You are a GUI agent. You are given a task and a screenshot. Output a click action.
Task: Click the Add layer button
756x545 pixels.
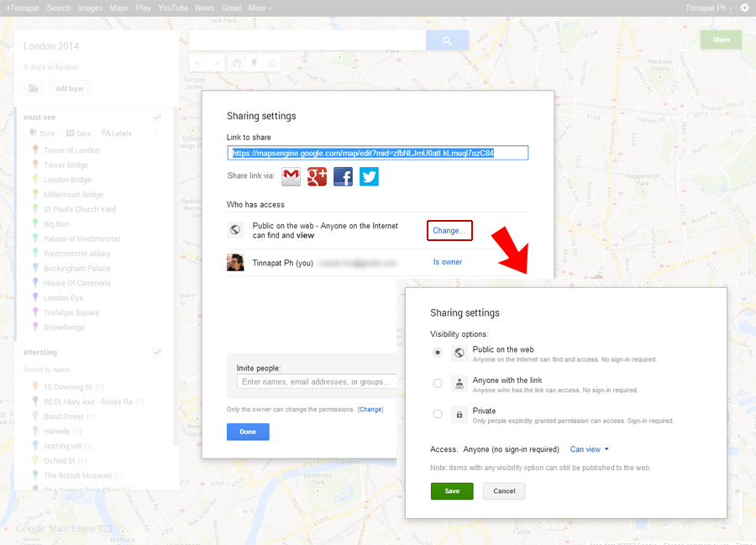[x=70, y=88]
